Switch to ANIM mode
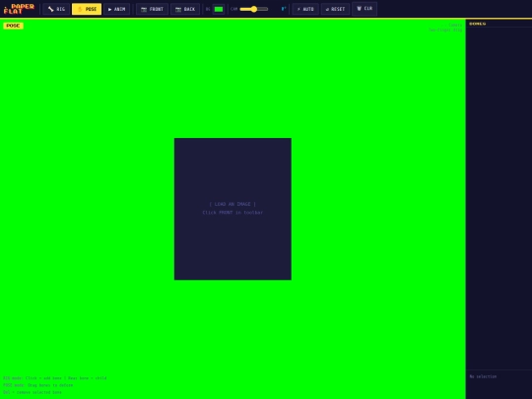The image size is (532, 399). point(116,9)
